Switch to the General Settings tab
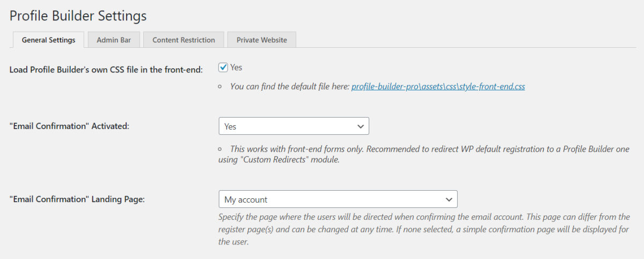 [x=48, y=40]
